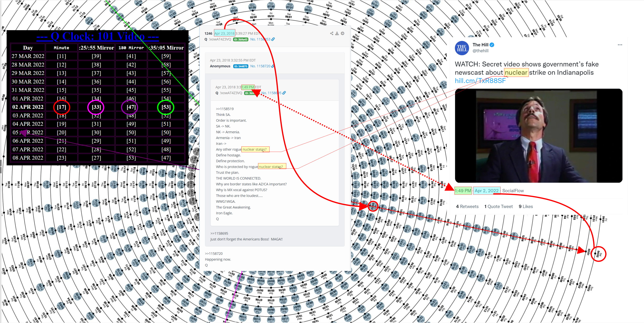The height and width of the screenshot is (323, 644).
Task: Click the >>1158695 reply reference
Action: coord(219,233)
